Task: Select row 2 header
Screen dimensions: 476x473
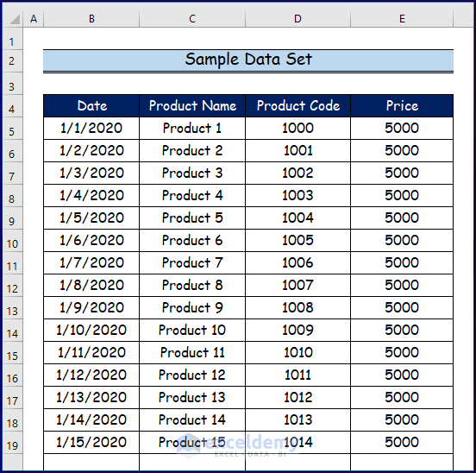Action: 12,60
